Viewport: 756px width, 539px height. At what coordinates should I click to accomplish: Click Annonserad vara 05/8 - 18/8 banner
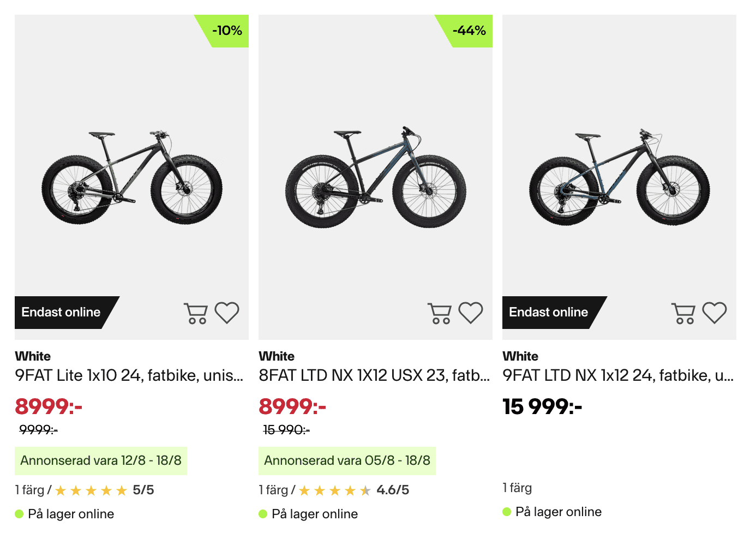[x=347, y=460]
